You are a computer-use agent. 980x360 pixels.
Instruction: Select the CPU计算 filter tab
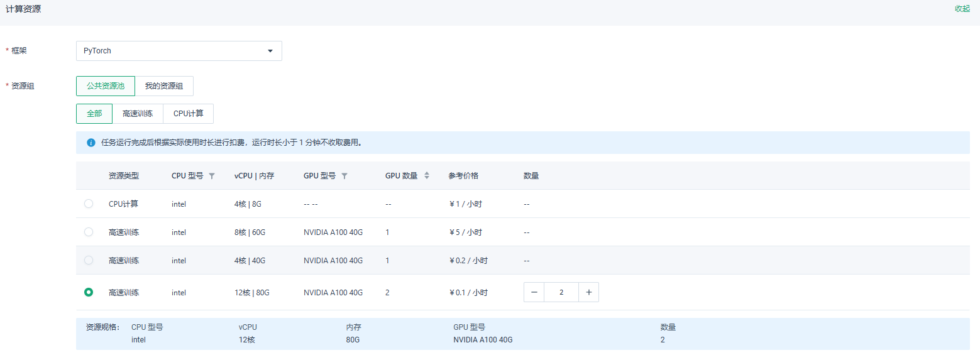click(x=189, y=114)
